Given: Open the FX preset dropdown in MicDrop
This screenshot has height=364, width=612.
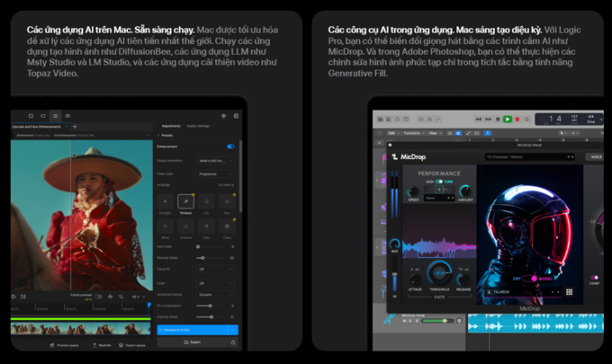Looking at the screenshot, I should [529, 156].
